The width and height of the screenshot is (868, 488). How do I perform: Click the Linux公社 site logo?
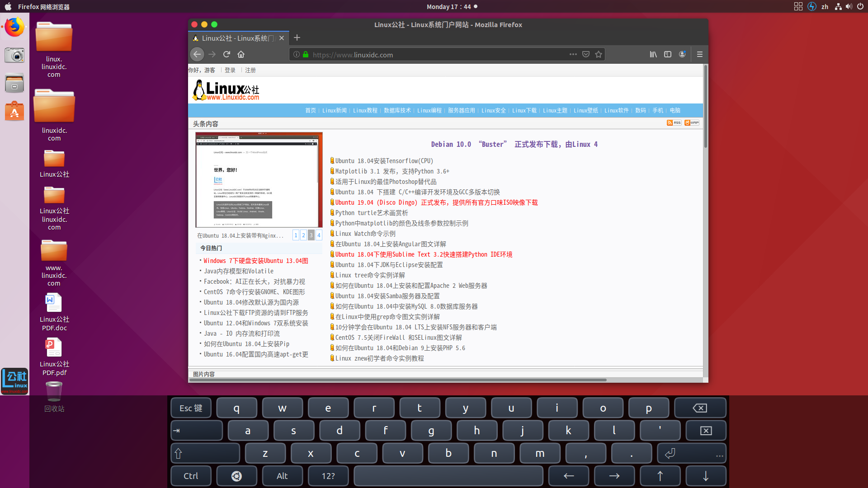[x=226, y=90]
